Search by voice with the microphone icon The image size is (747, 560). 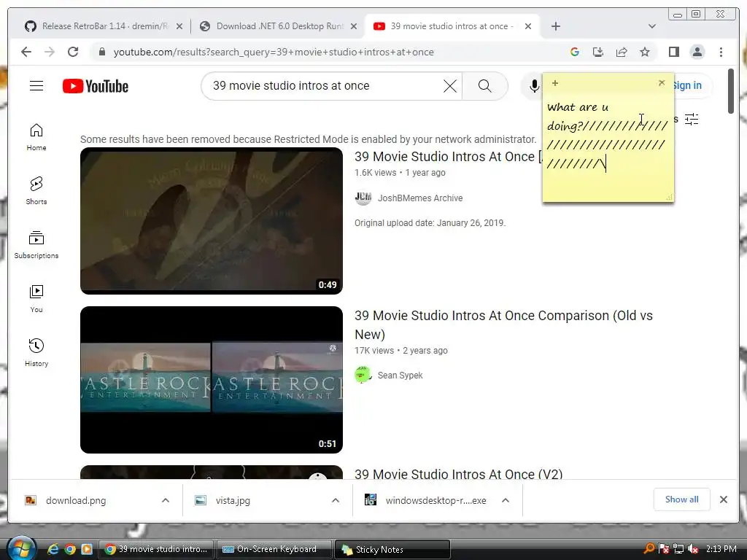click(534, 86)
